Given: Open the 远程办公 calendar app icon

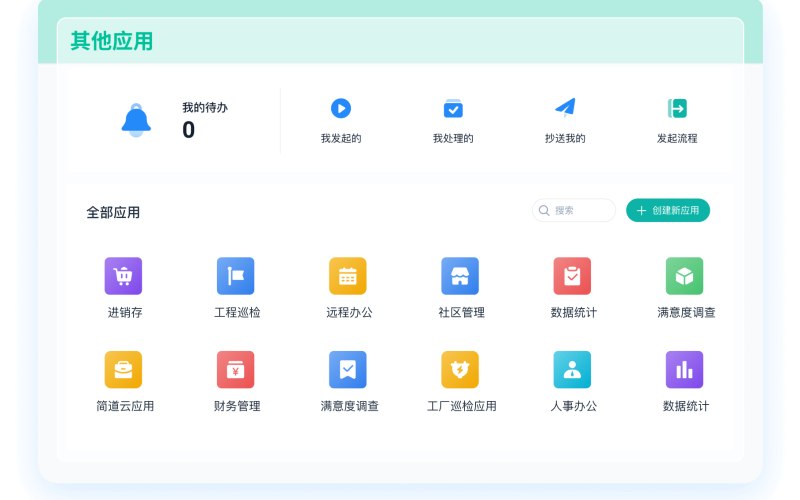Looking at the screenshot, I should point(348,276).
